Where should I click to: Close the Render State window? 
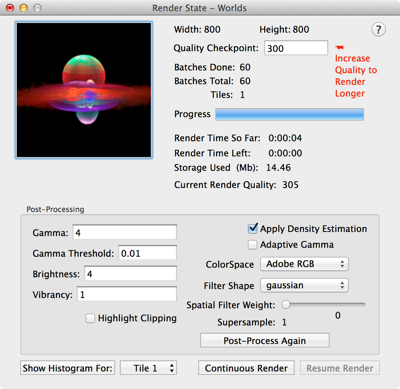[10, 8]
